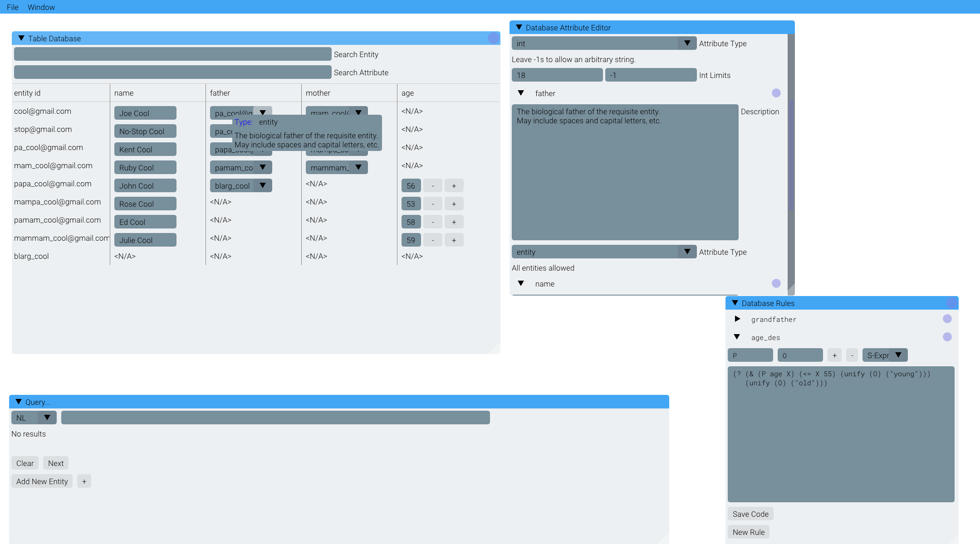Click plus button in age_des rule row

coord(834,355)
